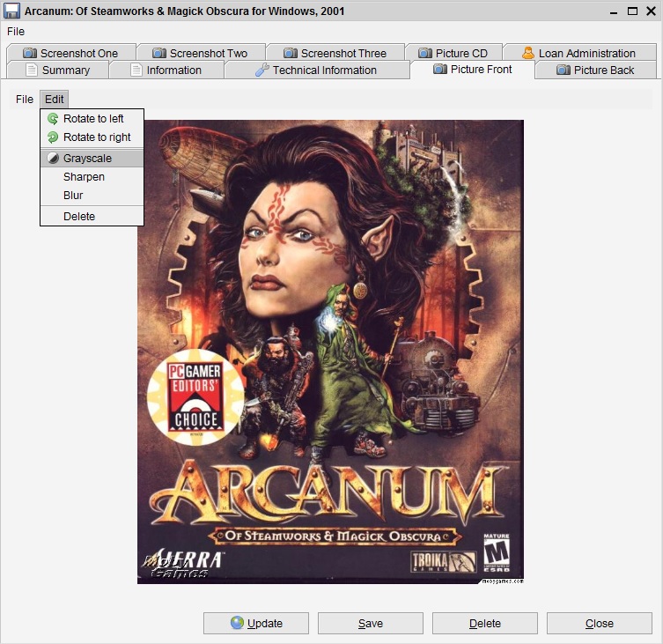
Task: Click the Rotate to left icon
Action: coord(53,118)
